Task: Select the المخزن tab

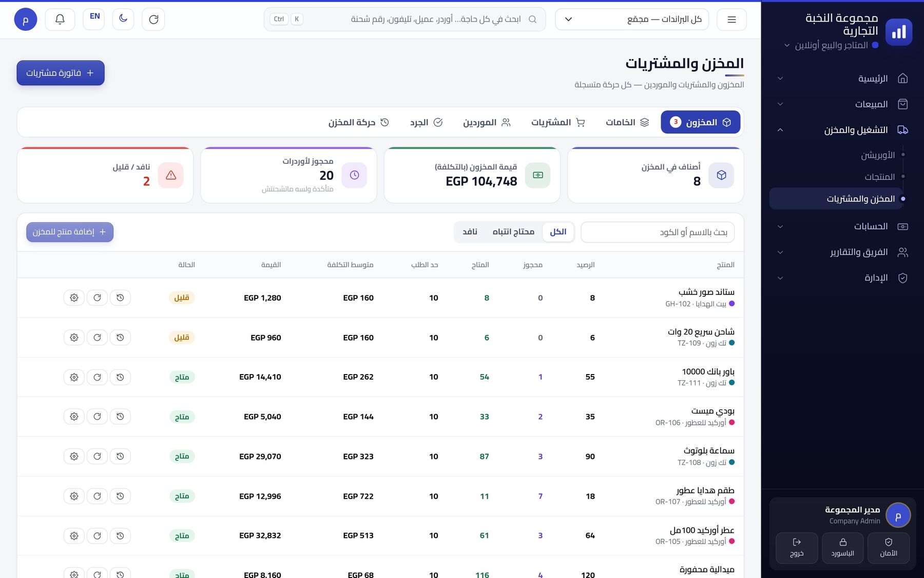Action: click(701, 122)
